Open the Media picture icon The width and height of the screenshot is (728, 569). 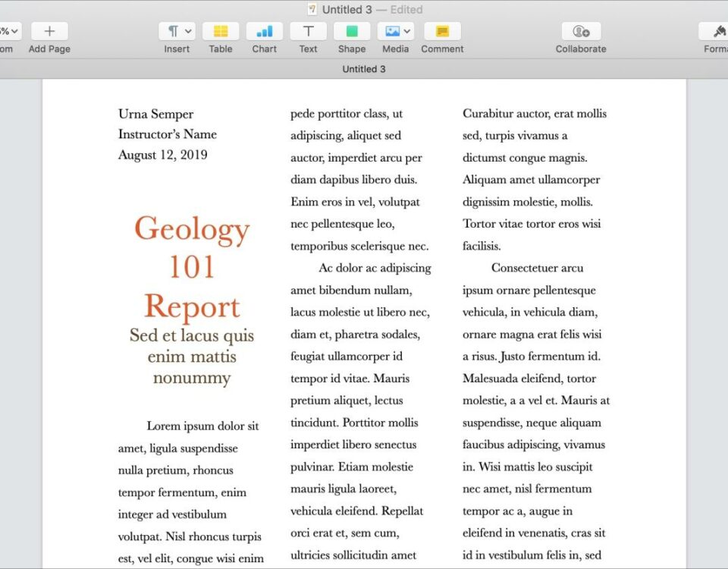click(392, 31)
